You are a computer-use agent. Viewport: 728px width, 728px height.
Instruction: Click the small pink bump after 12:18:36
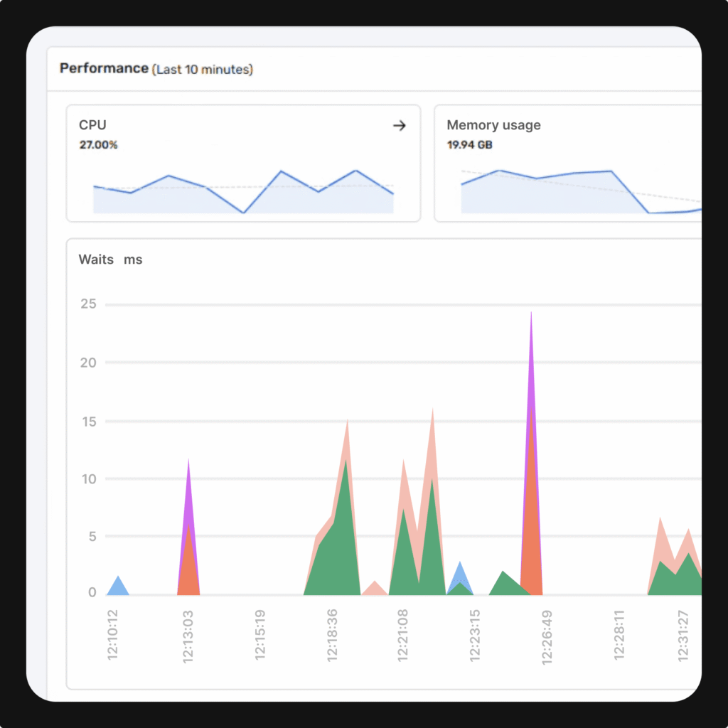(374, 589)
